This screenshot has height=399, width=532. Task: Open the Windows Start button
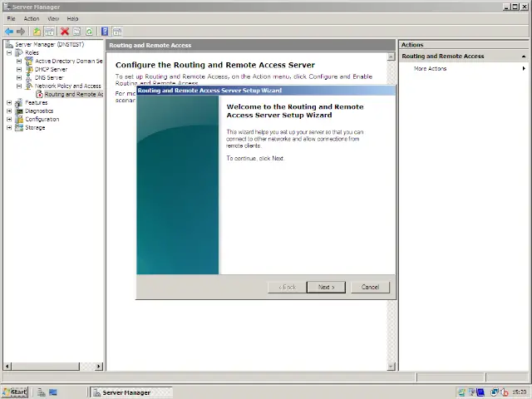coord(15,392)
